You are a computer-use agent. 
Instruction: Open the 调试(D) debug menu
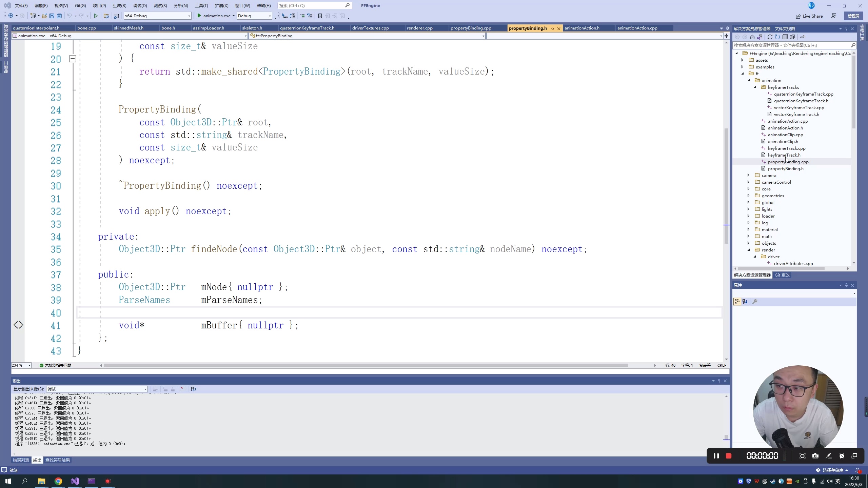[x=140, y=5]
